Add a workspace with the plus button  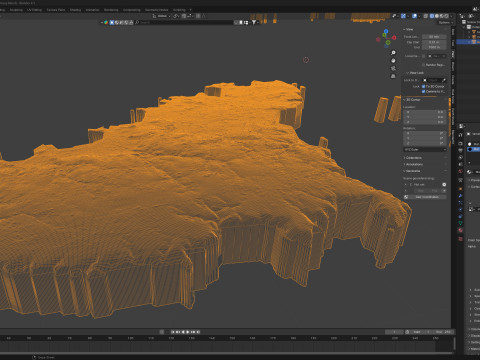click(190, 10)
